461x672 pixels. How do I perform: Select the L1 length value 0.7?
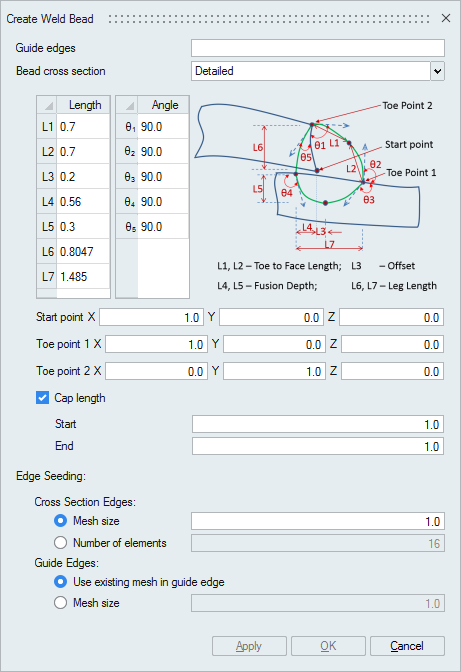click(x=83, y=127)
